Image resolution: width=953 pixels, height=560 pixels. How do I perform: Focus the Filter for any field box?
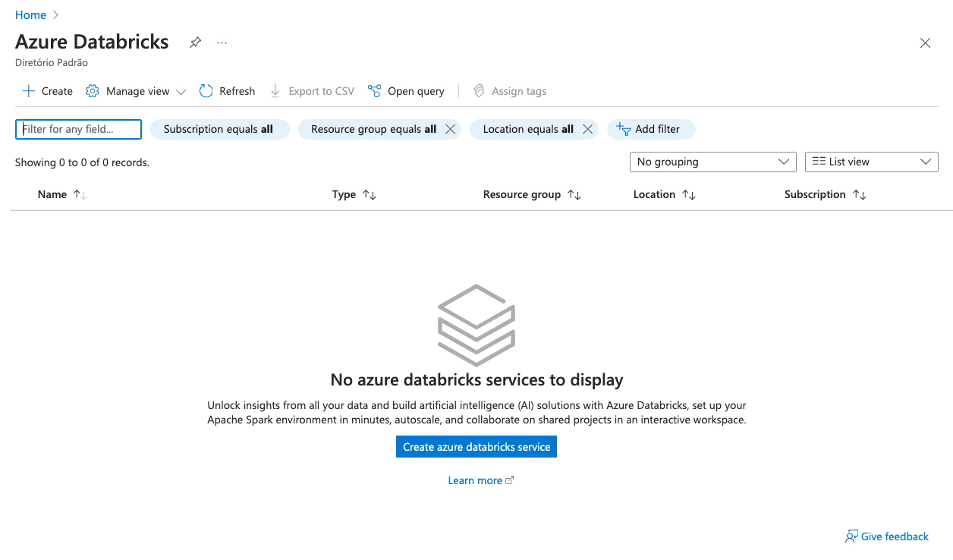78,129
